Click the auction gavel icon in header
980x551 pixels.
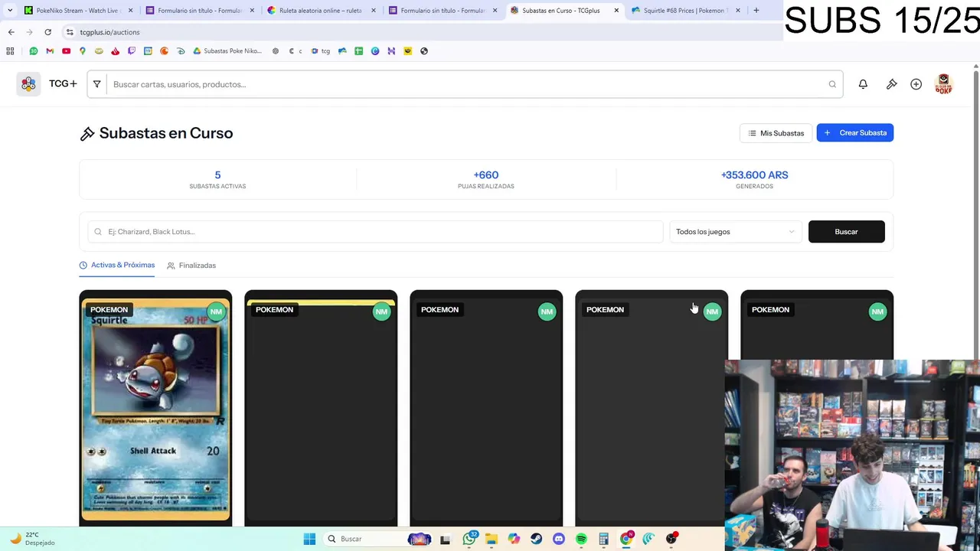click(891, 84)
